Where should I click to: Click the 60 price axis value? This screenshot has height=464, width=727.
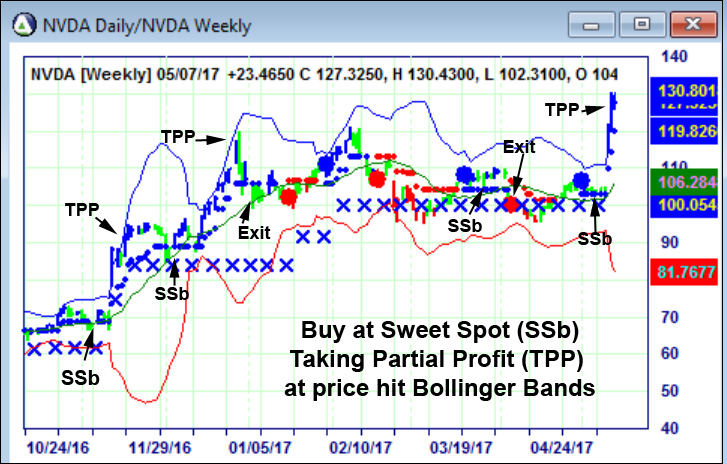[670, 354]
